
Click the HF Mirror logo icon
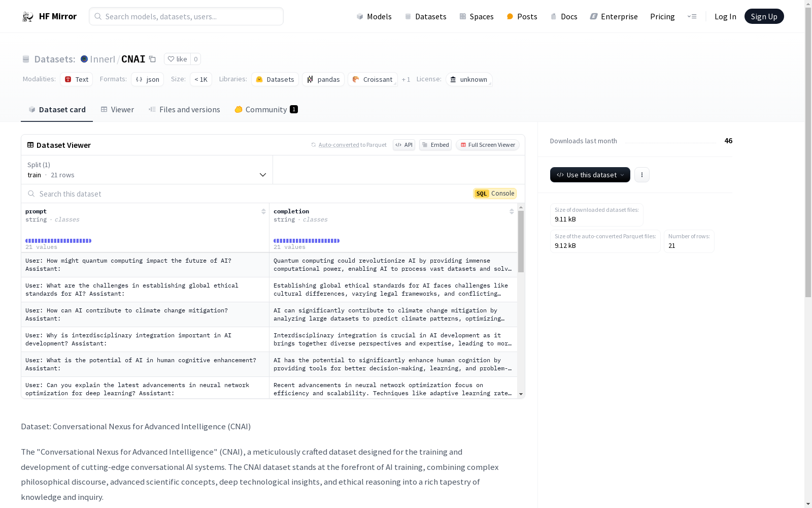[x=27, y=17]
